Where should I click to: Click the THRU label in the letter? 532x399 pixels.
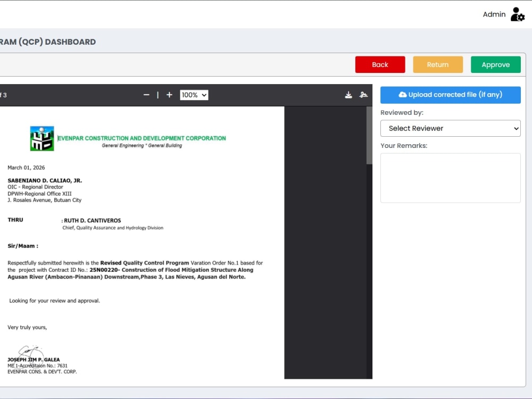[x=15, y=220]
